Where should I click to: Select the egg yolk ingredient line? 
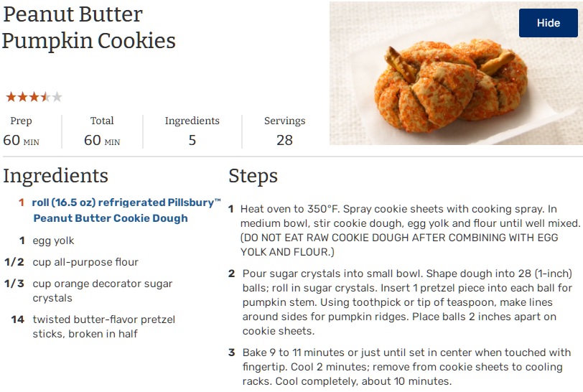coord(53,241)
